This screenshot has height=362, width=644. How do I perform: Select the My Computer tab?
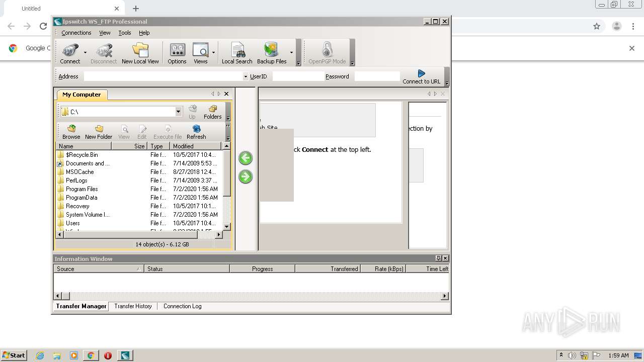[x=82, y=95]
